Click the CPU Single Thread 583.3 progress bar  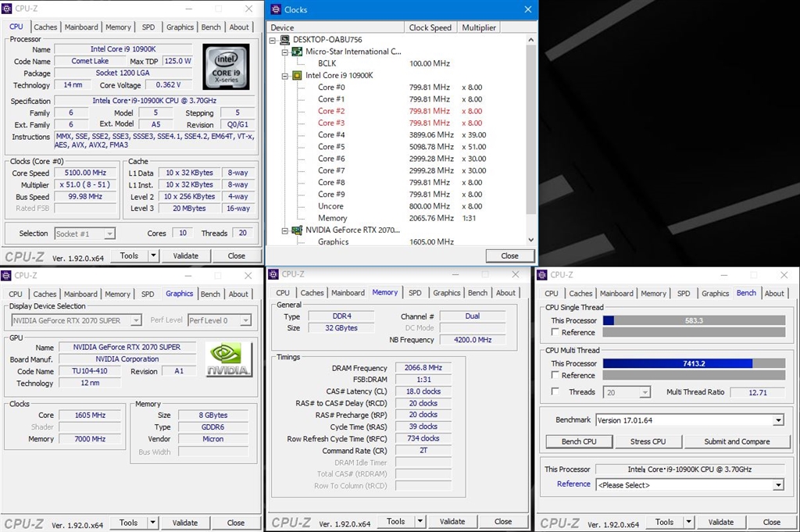(694, 320)
